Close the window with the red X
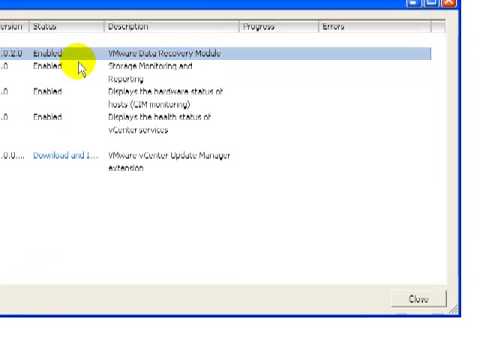480x360 pixels. [x=449, y=3]
